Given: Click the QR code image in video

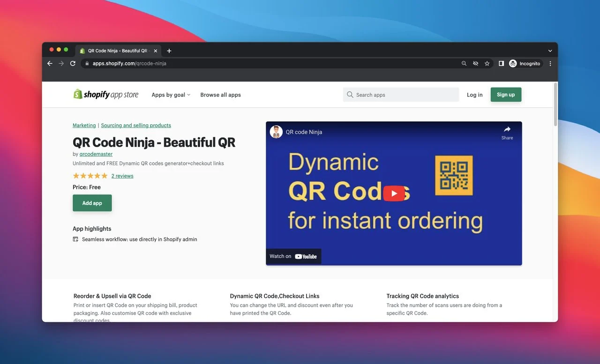Looking at the screenshot, I should tap(454, 176).
